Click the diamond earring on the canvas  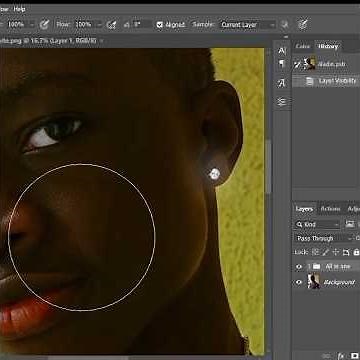point(214,174)
